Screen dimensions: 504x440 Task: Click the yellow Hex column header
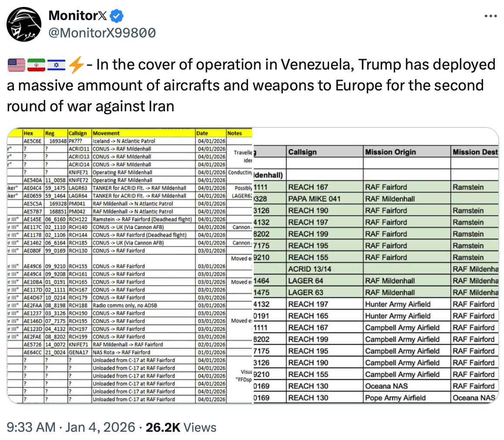[x=28, y=133]
